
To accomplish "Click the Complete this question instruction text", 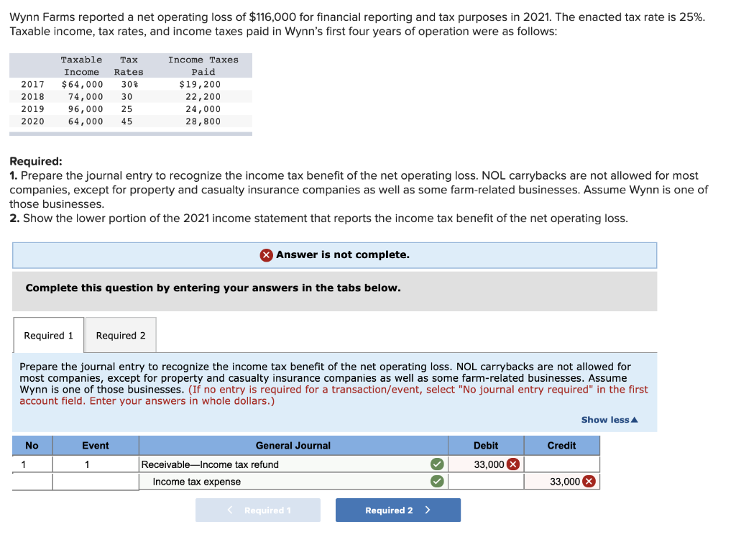I will (213, 288).
